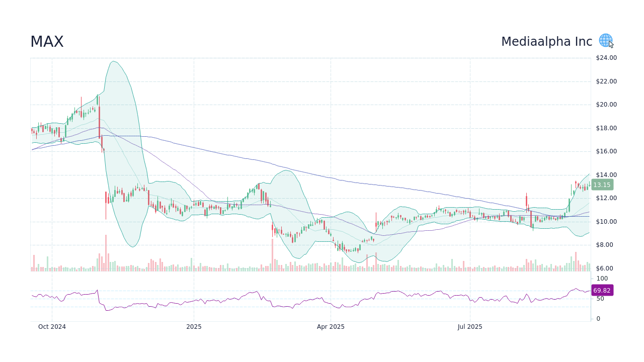Screen dimensions: 644x362
Task: Click the 2025 date label on the timeline
Action: (194, 326)
